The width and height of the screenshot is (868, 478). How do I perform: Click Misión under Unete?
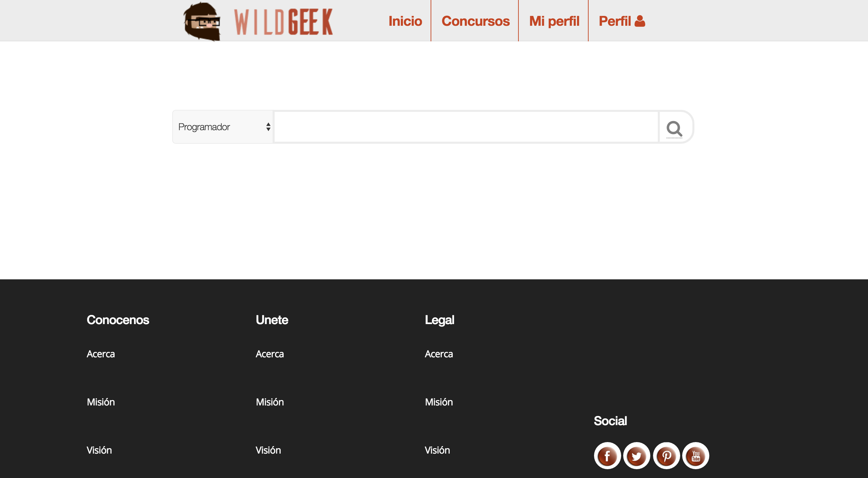(270, 402)
